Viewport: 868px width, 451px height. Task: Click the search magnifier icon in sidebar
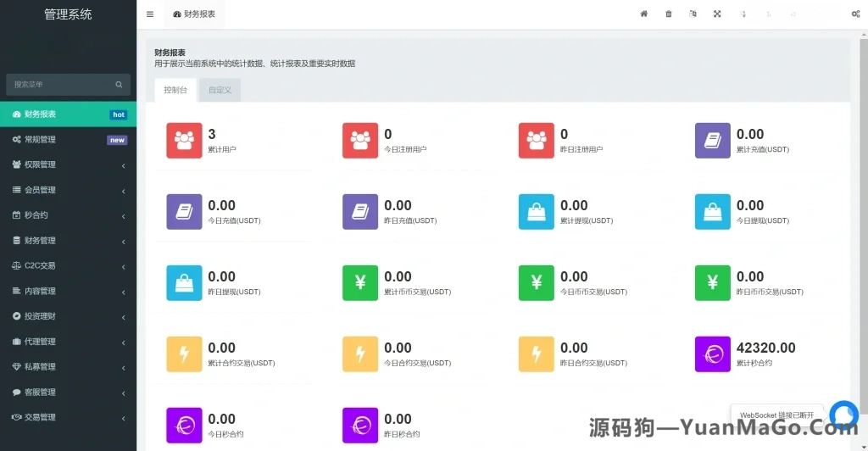click(x=119, y=85)
